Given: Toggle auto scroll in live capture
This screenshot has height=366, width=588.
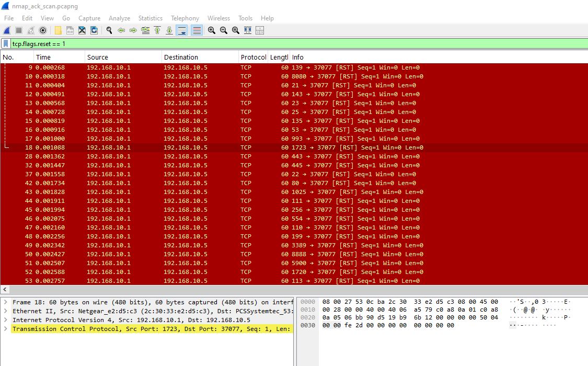Looking at the screenshot, I should [181, 30].
